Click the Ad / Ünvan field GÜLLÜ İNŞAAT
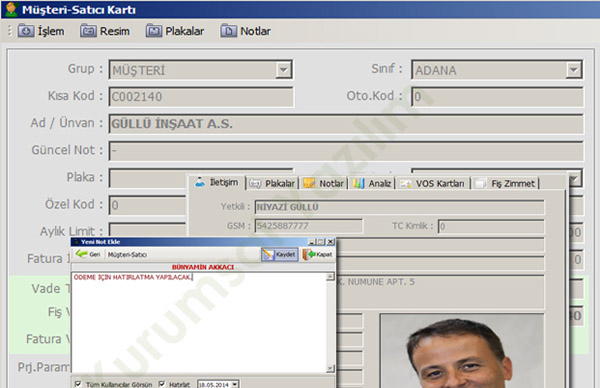 346,124
